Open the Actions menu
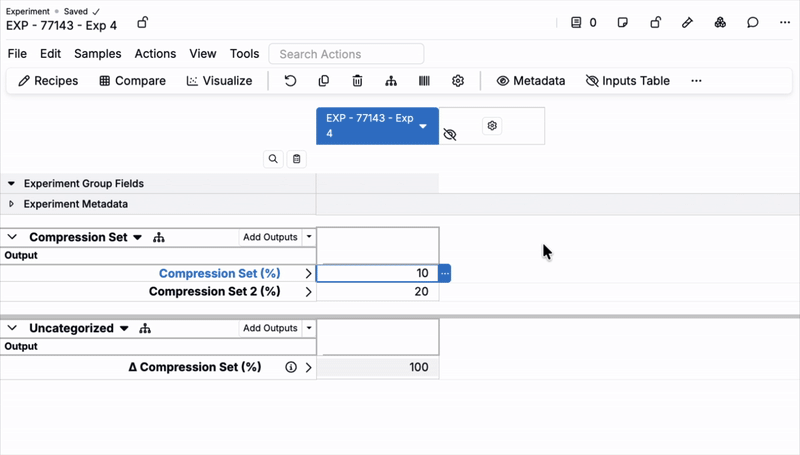 (155, 54)
